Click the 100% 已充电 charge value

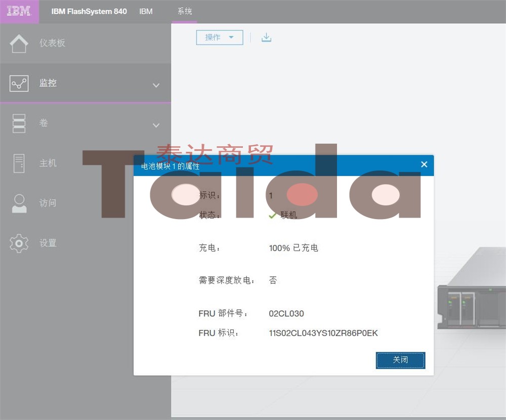click(x=293, y=248)
